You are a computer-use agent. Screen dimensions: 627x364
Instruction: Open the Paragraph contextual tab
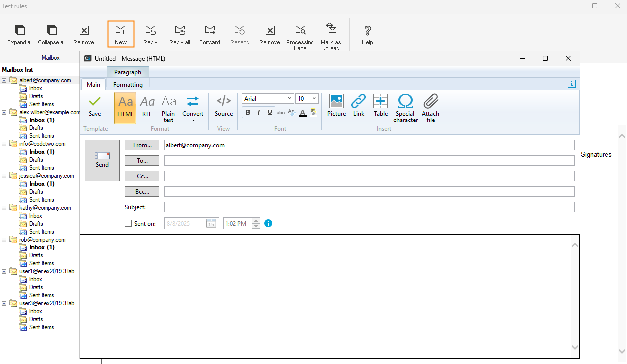coord(128,72)
